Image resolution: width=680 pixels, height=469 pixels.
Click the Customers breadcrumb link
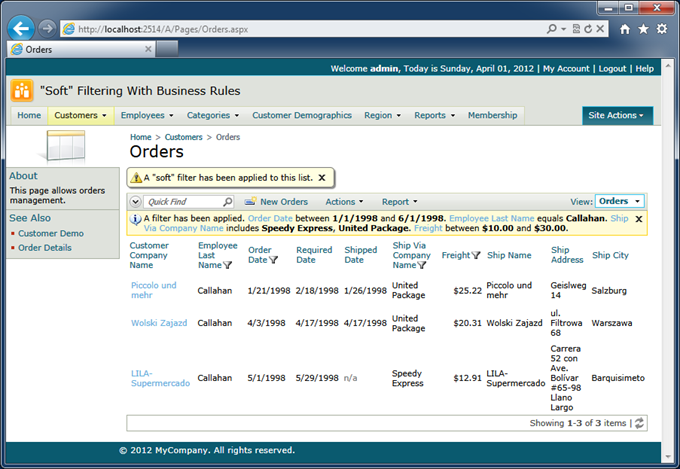coord(183,137)
